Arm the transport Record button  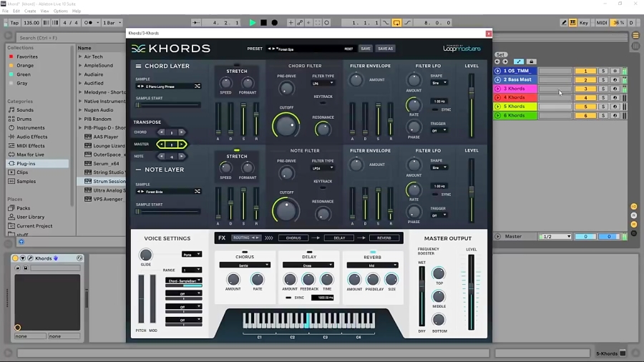pos(275,23)
